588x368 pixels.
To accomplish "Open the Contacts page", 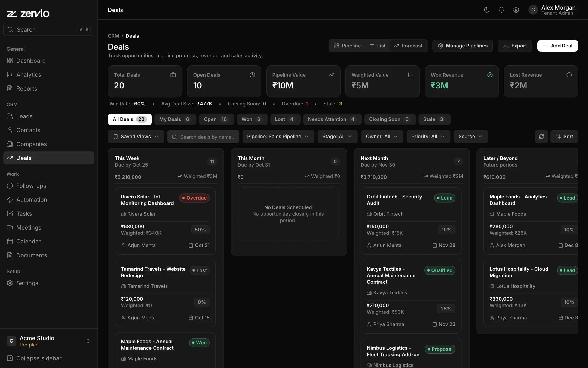I will (49, 130).
